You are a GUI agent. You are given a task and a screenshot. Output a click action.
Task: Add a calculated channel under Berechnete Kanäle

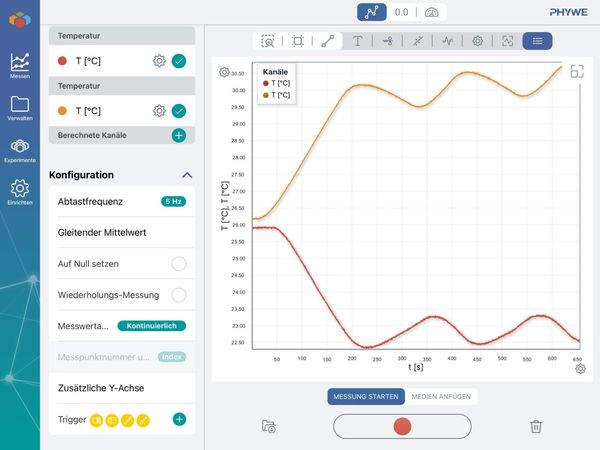179,135
